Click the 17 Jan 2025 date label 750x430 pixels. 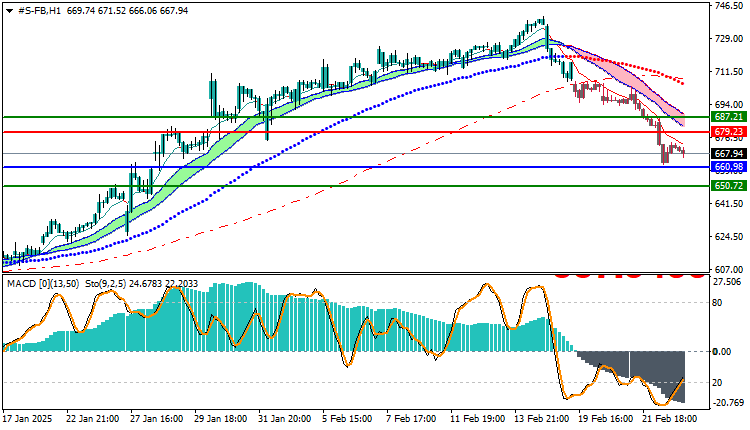(x=27, y=419)
